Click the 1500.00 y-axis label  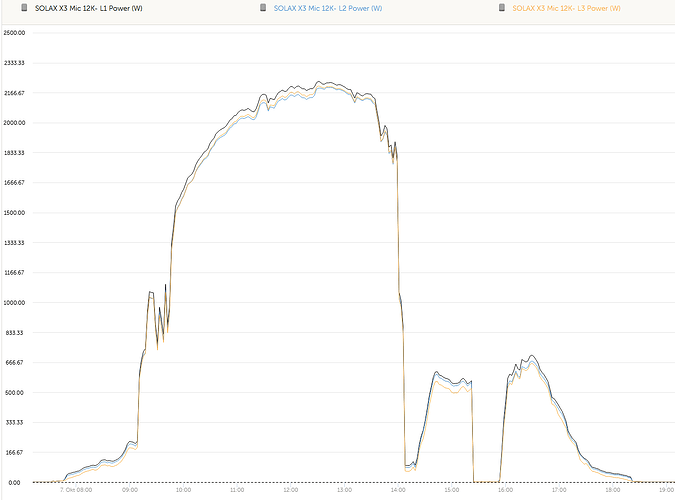pos(14,213)
